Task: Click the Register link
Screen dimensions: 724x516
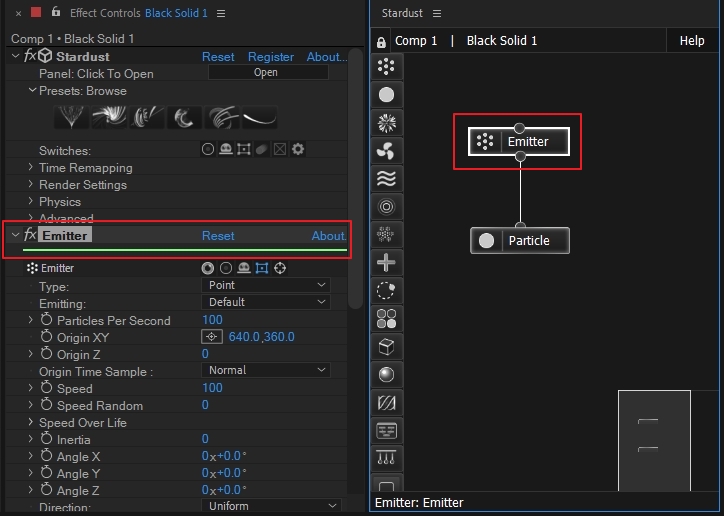Action: click(x=271, y=57)
